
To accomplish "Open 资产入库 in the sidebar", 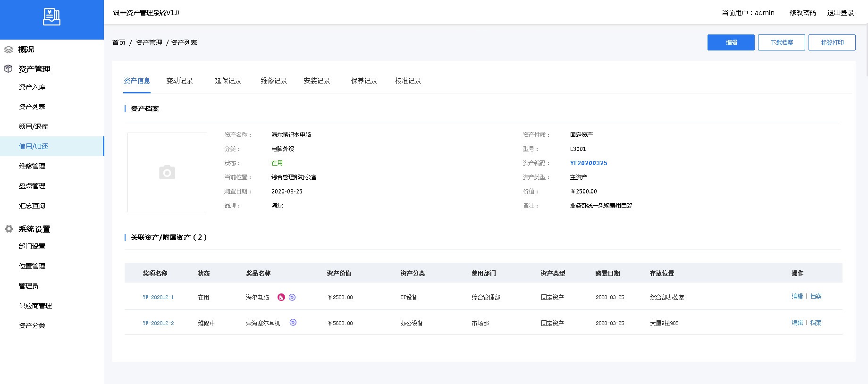I will click(x=32, y=87).
